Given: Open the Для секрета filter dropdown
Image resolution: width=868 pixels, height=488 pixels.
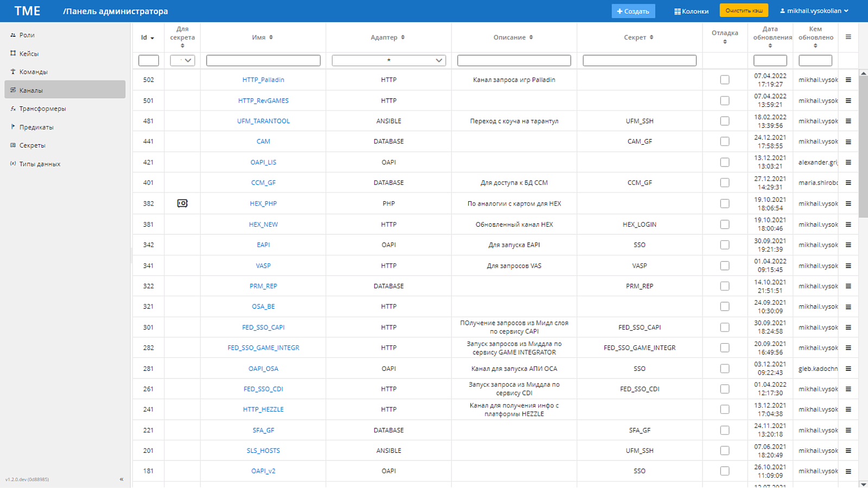Looking at the screenshot, I should 182,60.
